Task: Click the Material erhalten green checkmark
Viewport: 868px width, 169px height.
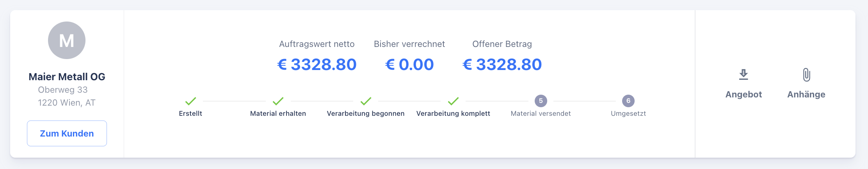Action: click(x=278, y=101)
